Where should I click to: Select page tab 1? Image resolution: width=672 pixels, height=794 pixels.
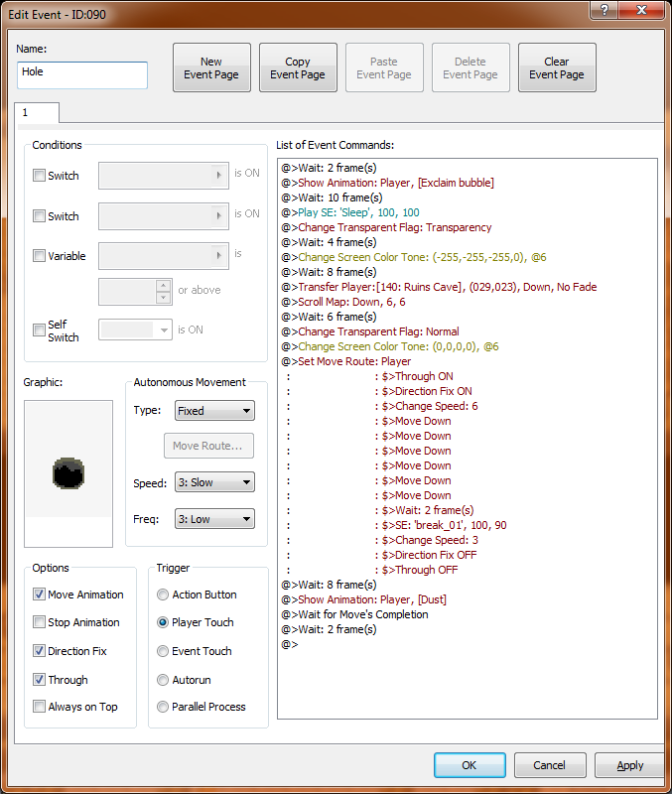pos(26,113)
